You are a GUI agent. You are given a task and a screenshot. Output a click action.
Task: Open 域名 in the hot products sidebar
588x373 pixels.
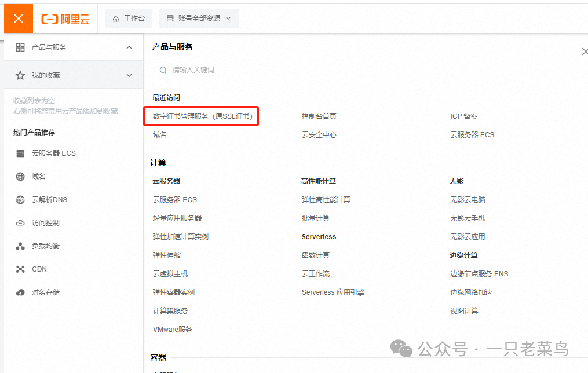point(39,177)
